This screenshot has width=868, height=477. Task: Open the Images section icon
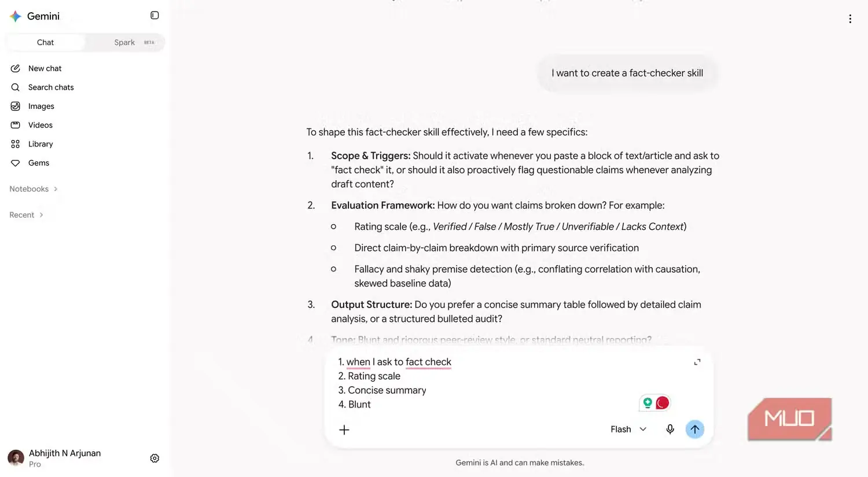(x=16, y=107)
